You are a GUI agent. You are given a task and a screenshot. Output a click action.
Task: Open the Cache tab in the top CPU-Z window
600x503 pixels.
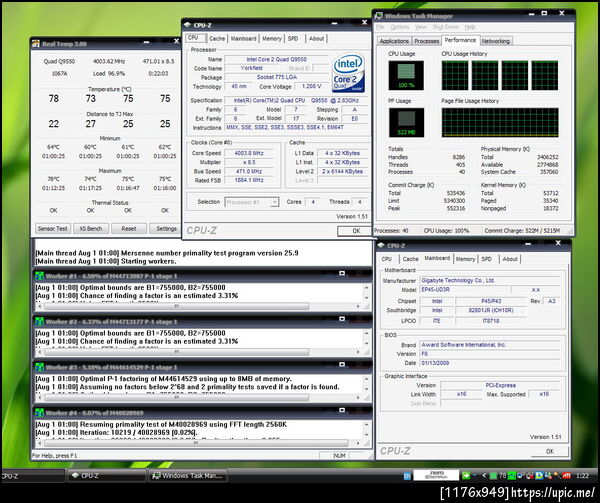(x=217, y=39)
